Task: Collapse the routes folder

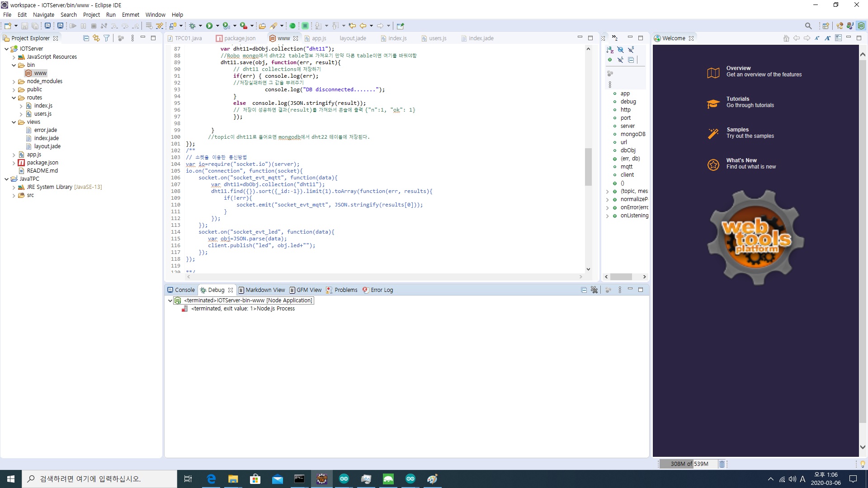Action: [14, 98]
